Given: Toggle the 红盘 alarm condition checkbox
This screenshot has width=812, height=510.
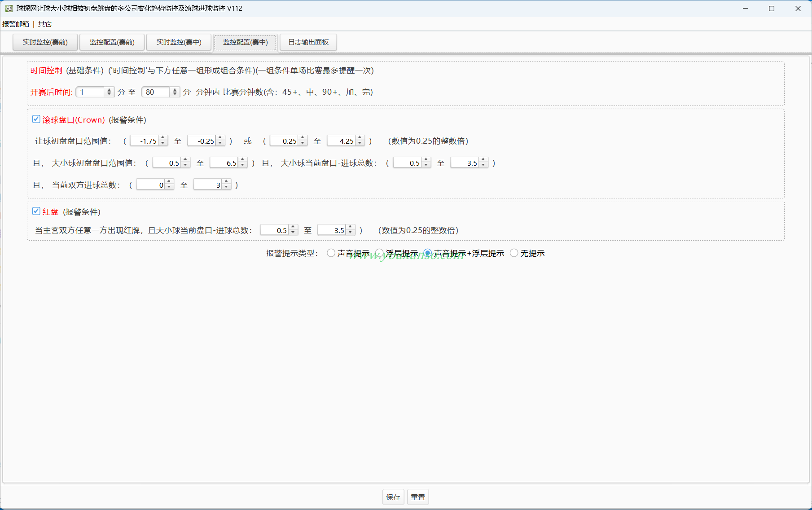Looking at the screenshot, I should tap(36, 211).
